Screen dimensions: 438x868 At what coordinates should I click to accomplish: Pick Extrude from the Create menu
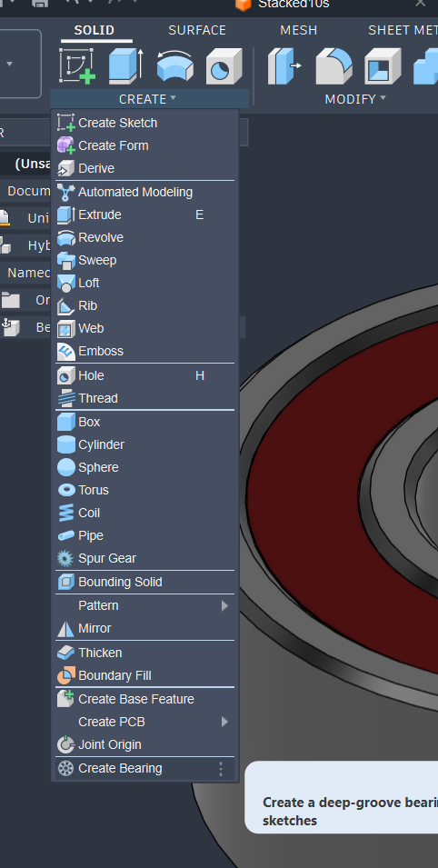coord(145,215)
